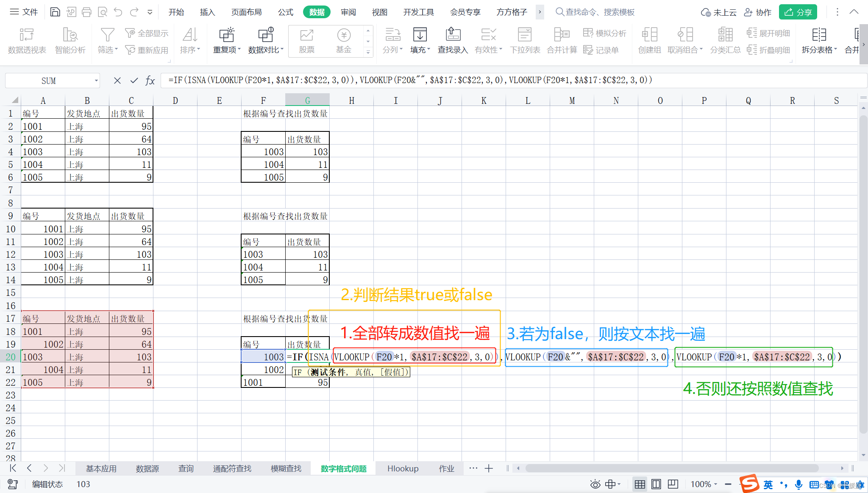The width and height of the screenshot is (868, 493).
Task: Click the green 分享 share button
Action: [798, 12]
